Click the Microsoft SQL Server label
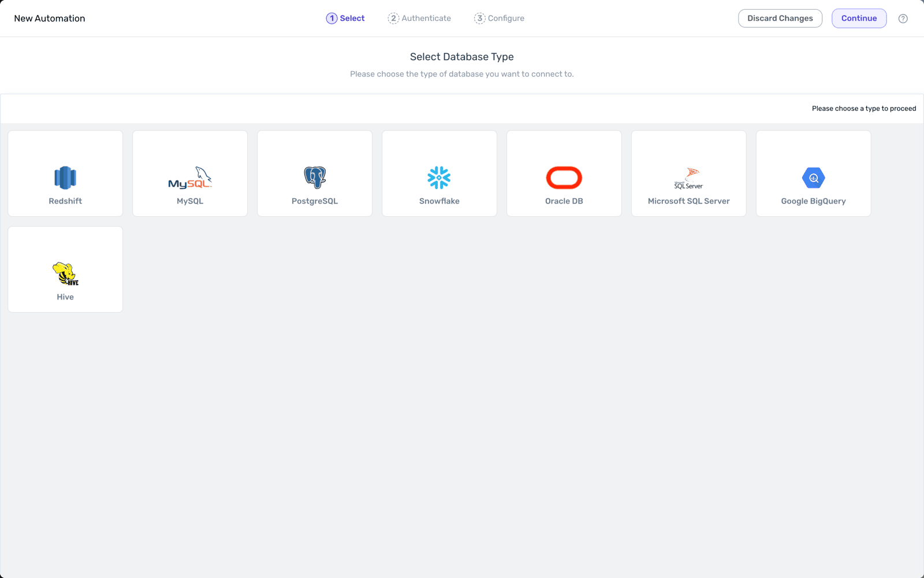924x578 pixels. [689, 201]
